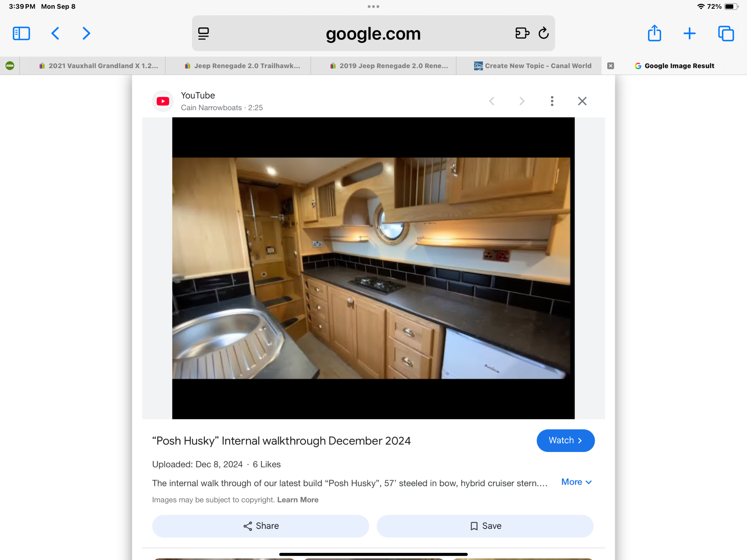Open the Safari share sheet

tap(654, 33)
